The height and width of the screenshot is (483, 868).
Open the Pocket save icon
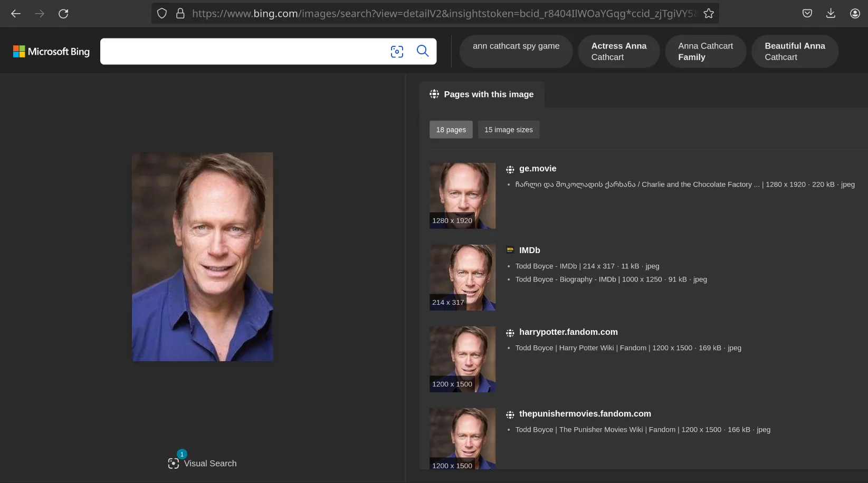tap(807, 14)
